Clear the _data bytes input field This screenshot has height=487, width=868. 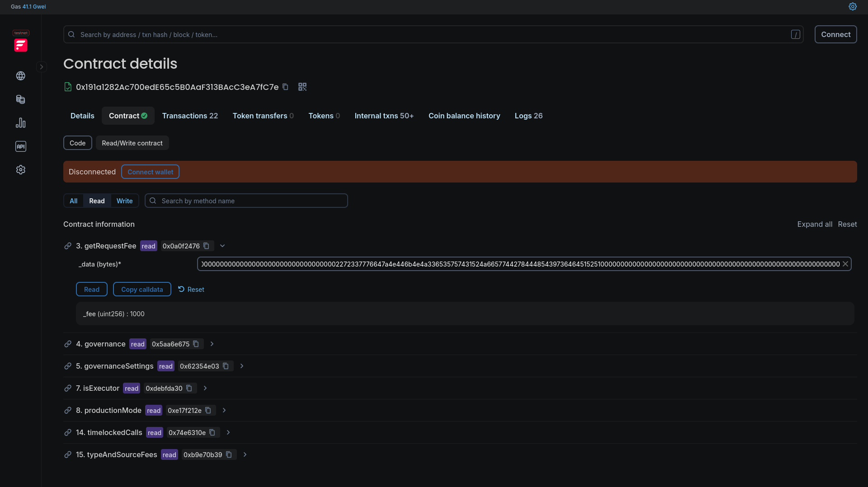pos(845,264)
